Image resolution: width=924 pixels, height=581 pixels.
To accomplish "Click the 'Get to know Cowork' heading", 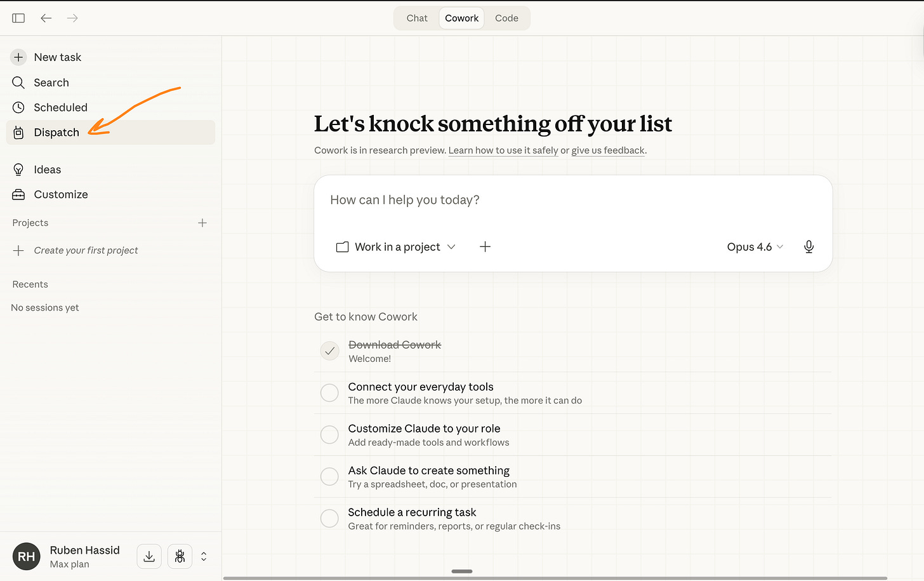I will pyautogui.click(x=366, y=317).
